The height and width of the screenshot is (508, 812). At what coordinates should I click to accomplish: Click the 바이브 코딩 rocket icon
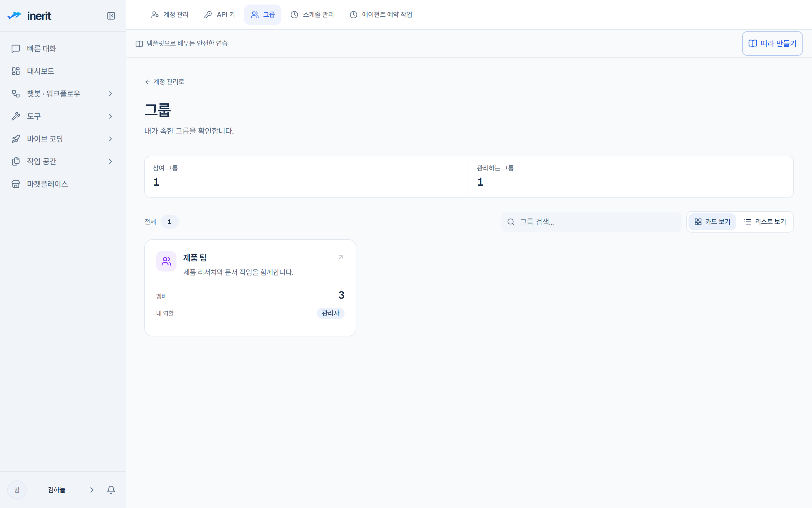(x=16, y=139)
